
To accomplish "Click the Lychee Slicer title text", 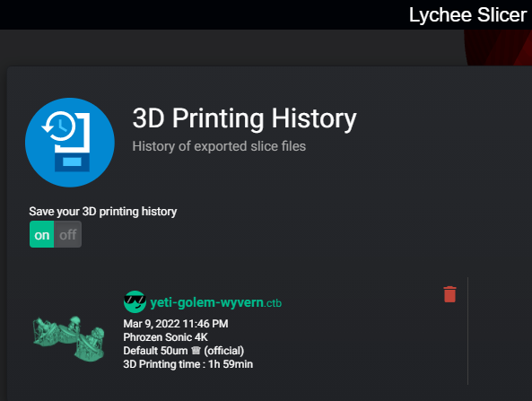I will click(467, 15).
